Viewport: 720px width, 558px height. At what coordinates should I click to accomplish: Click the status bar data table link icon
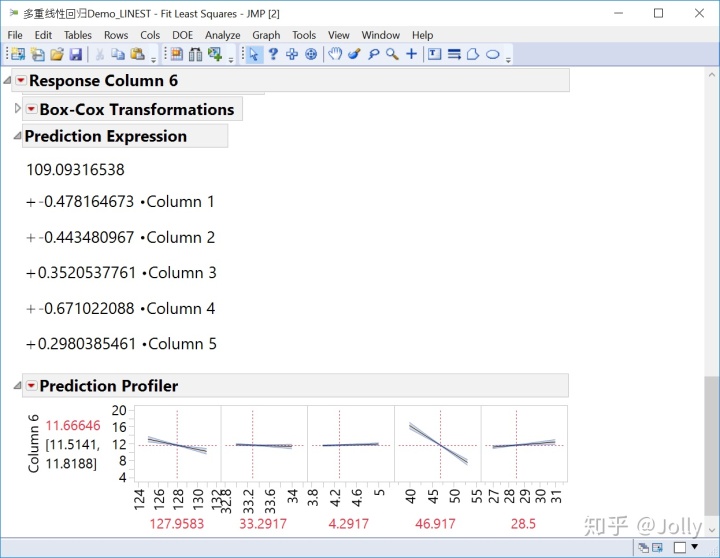click(658, 547)
